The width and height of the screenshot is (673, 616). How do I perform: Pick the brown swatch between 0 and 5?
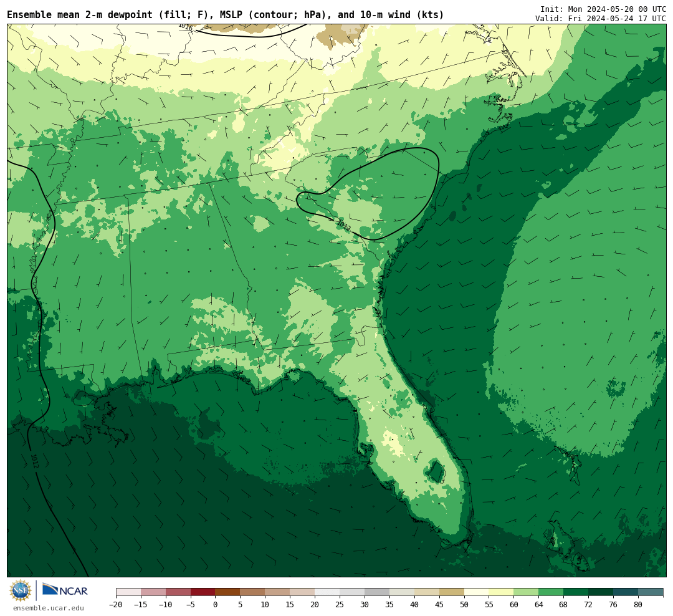(x=227, y=592)
